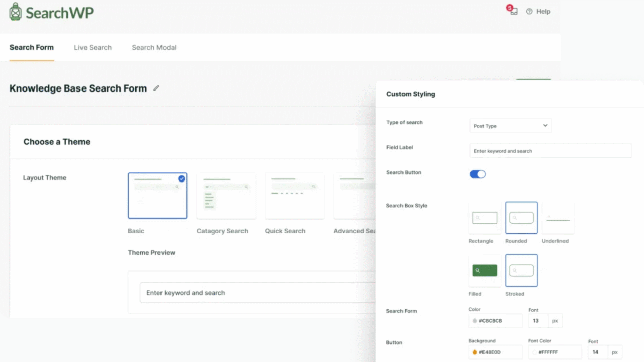Open Button font color #FFFFFF picker
This screenshot has height=362, width=644.
pyautogui.click(x=555, y=352)
